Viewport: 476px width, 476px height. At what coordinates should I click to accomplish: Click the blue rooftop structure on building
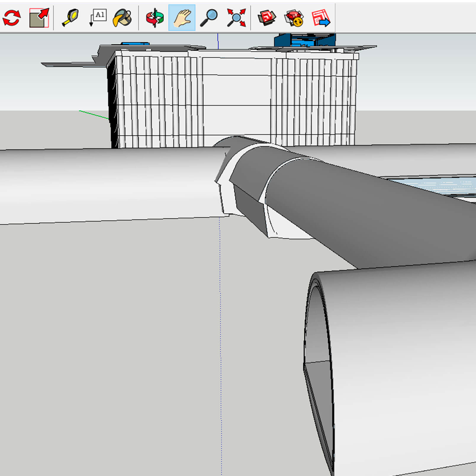[x=305, y=40]
